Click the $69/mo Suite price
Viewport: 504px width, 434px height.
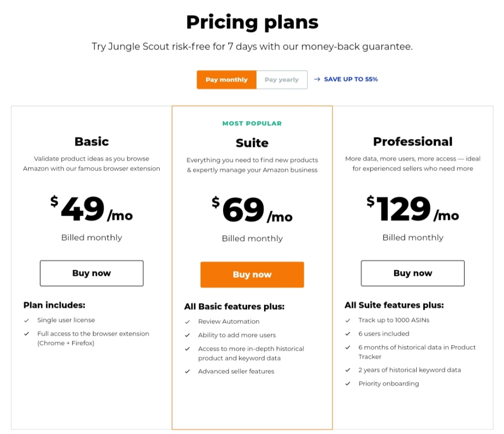[252, 209]
